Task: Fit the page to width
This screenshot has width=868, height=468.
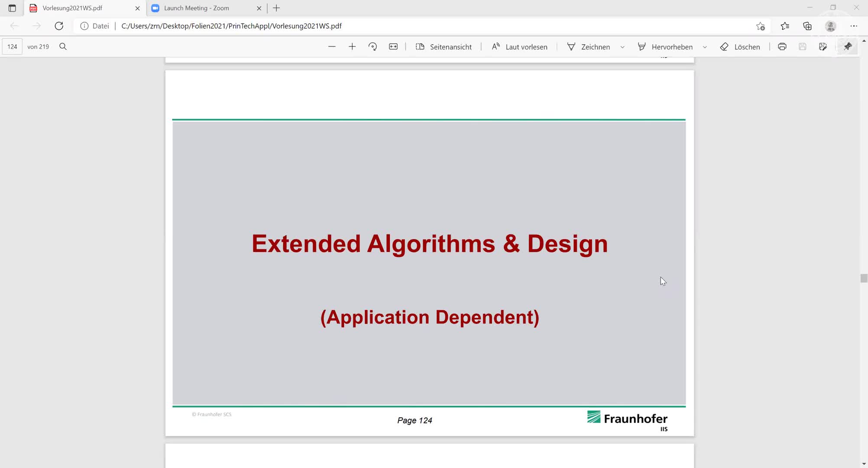Action: click(393, 46)
